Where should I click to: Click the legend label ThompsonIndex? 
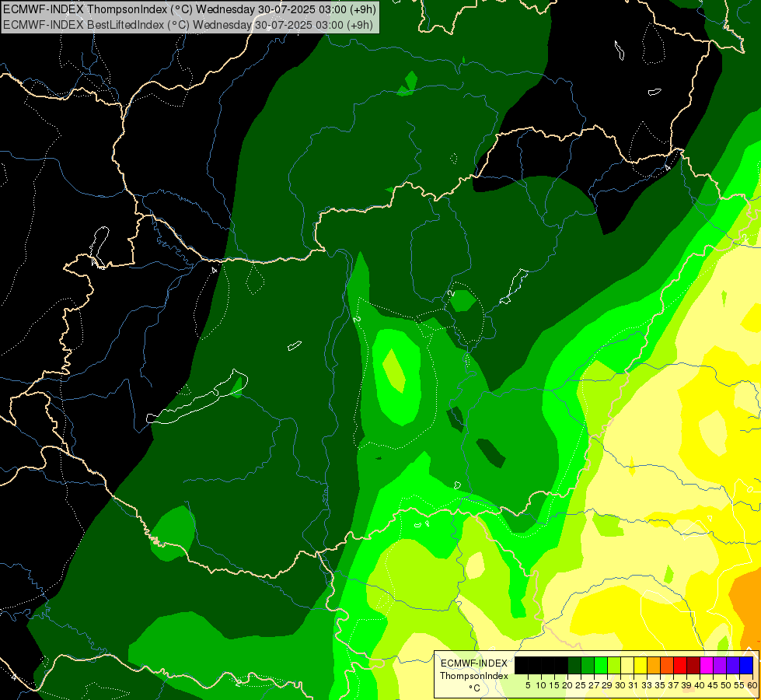[474, 676]
